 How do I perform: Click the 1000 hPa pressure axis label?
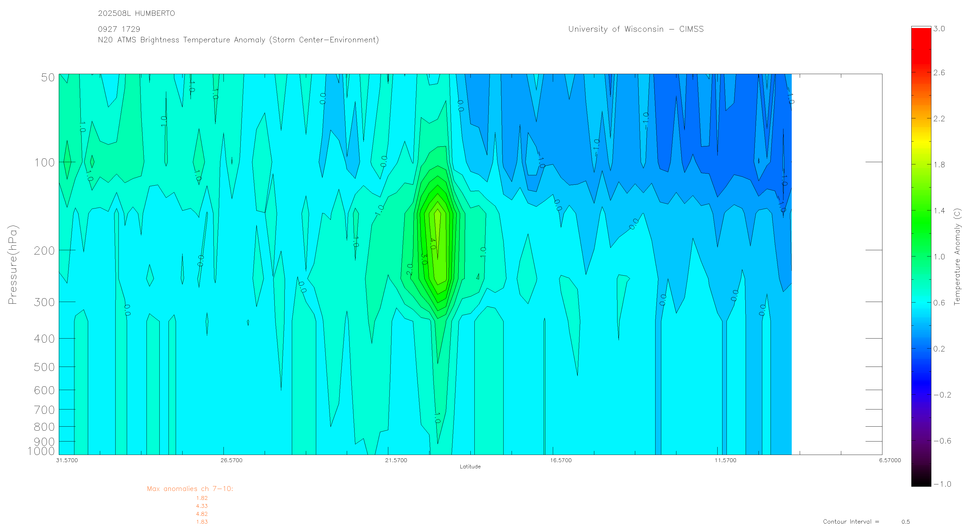click(41, 451)
